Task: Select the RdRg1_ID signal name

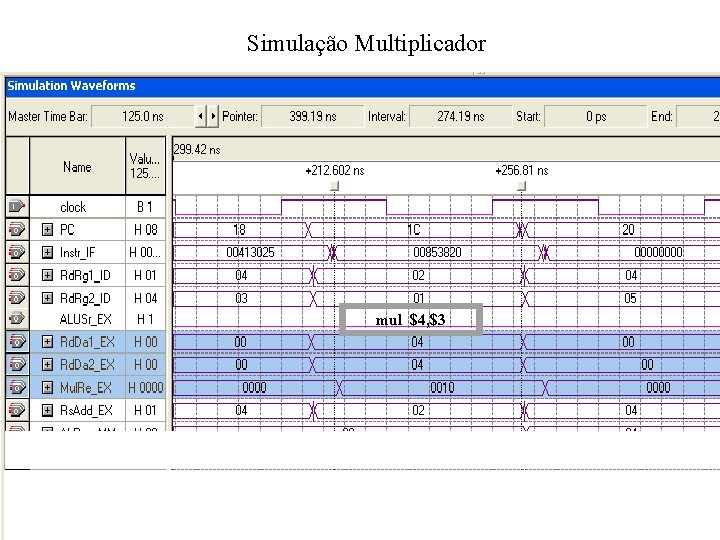Action: click(85, 276)
